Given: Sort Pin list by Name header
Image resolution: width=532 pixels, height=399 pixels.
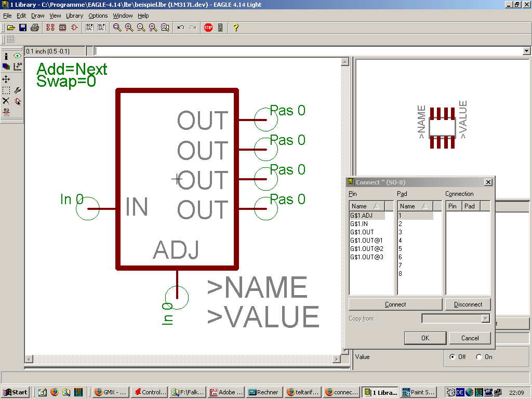Looking at the screenshot, I should tap(367, 206).
